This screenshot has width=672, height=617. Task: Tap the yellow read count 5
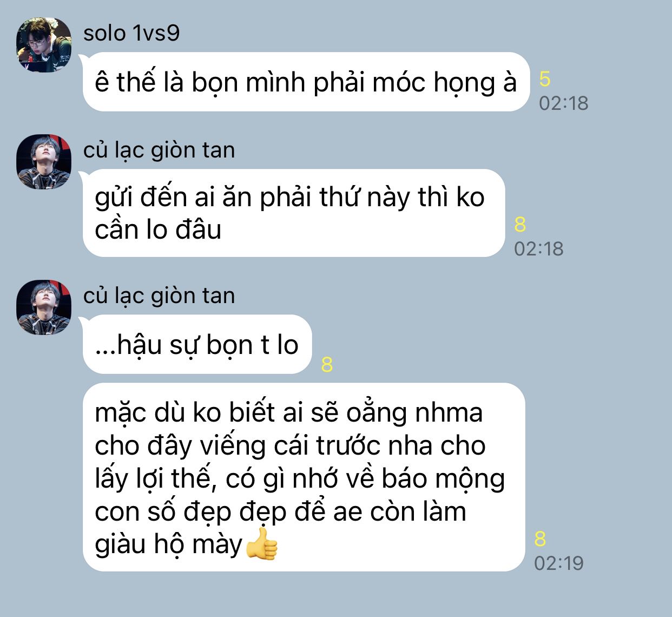[544, 79]
